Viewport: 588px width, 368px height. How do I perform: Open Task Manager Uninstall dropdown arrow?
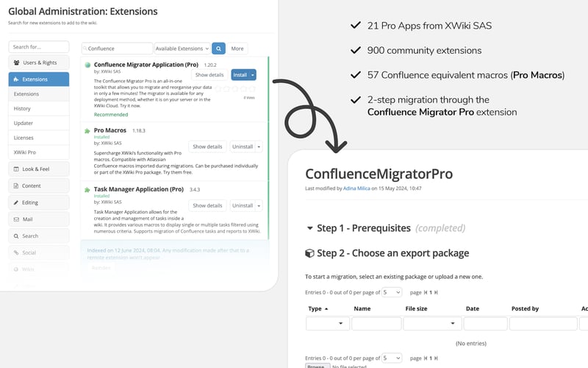259,205
